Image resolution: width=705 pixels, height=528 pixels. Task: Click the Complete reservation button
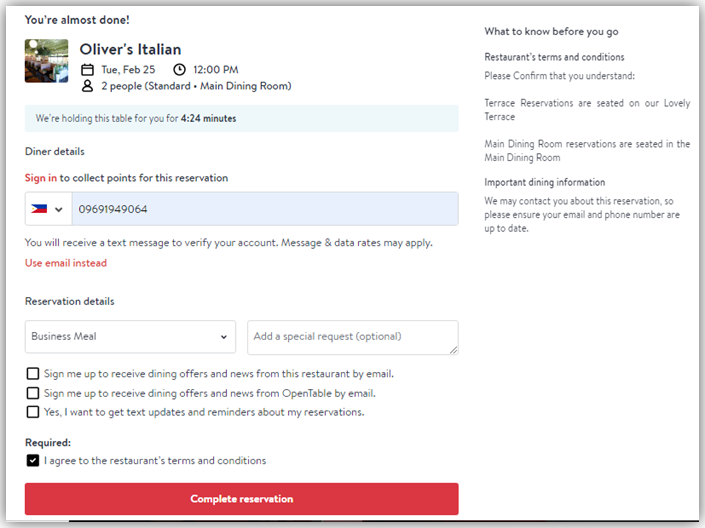[x=241, y=499]
